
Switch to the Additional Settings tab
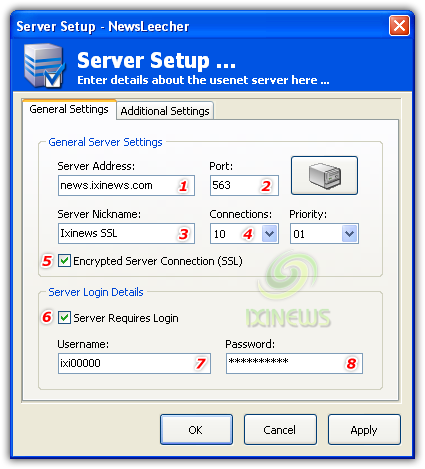(165, 111)
